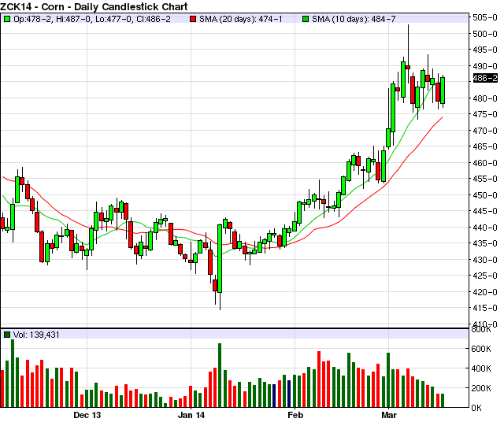Click the last green candle closing at 486-2
The height and width of the screenshot is (422, 504).
(x=443, y=91)
